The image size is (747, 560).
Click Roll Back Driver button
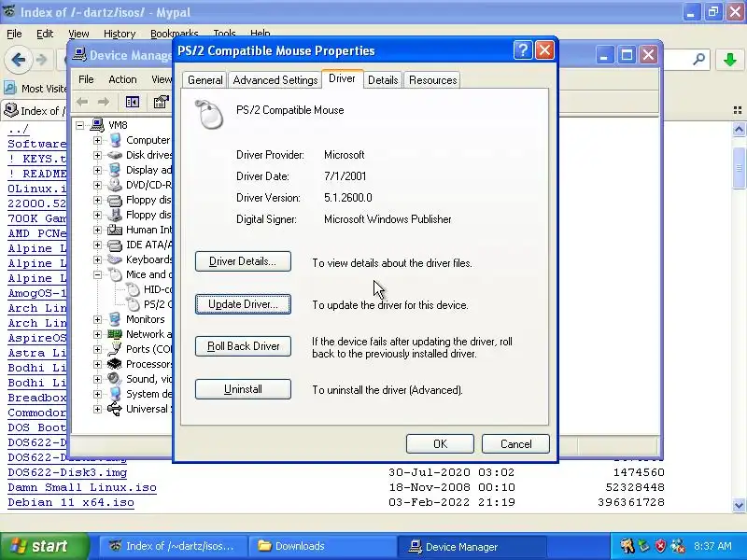pyautogui.click(x=243, y=346)
